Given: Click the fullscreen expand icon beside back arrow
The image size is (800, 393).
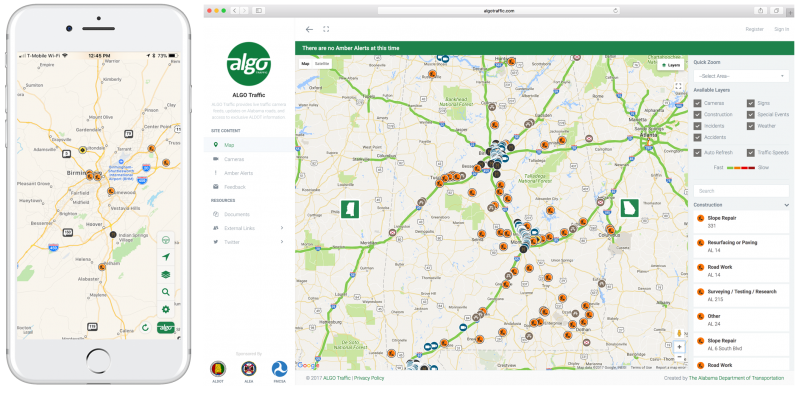Looking at the screenshot, I should (326, 29).
